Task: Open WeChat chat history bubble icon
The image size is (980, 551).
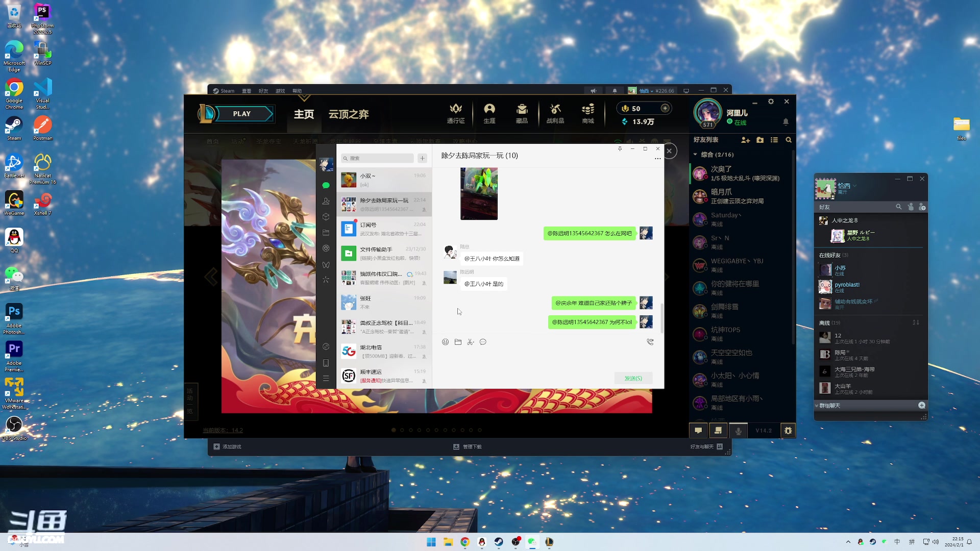Action: pyautogui.click(x=483, y=342)
